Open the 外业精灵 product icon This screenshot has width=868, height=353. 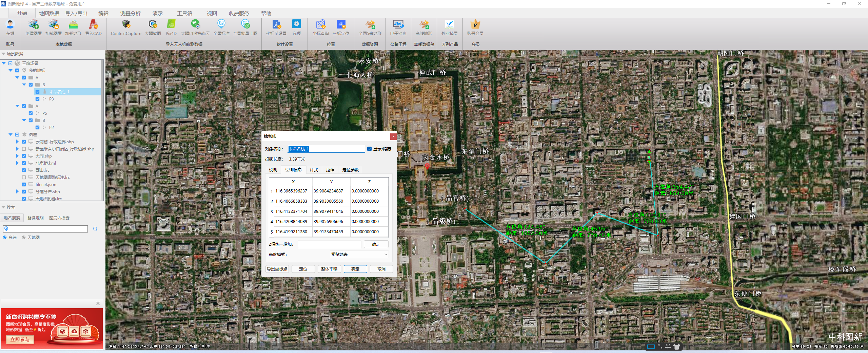(449, 24)
